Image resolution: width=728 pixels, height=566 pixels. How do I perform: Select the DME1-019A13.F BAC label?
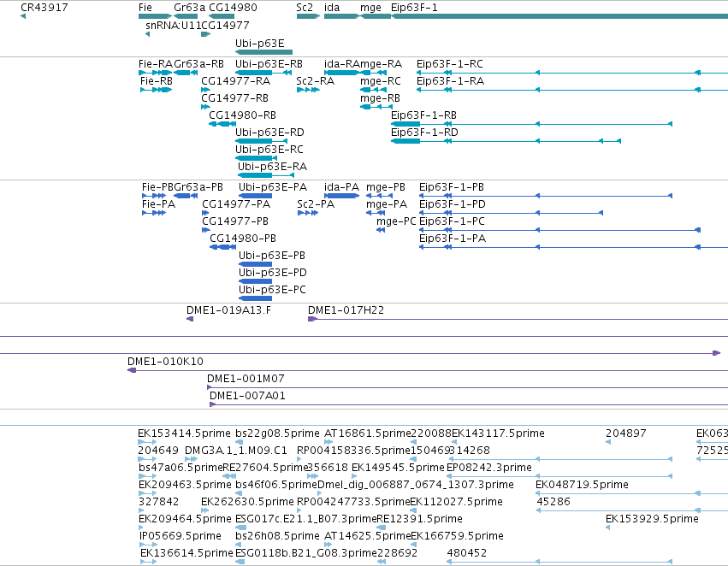click(x=228, y=310)
